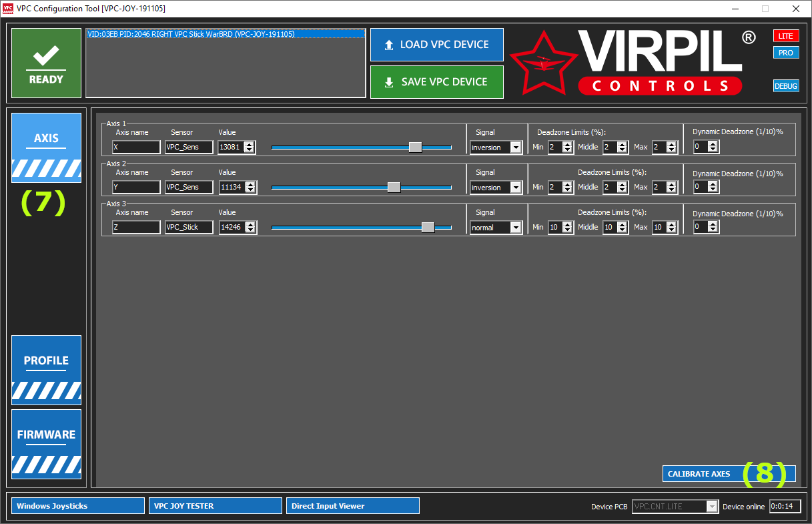Open the FIRMWARE tab
This screenshot has width=812, height=524.
point(46,444)
